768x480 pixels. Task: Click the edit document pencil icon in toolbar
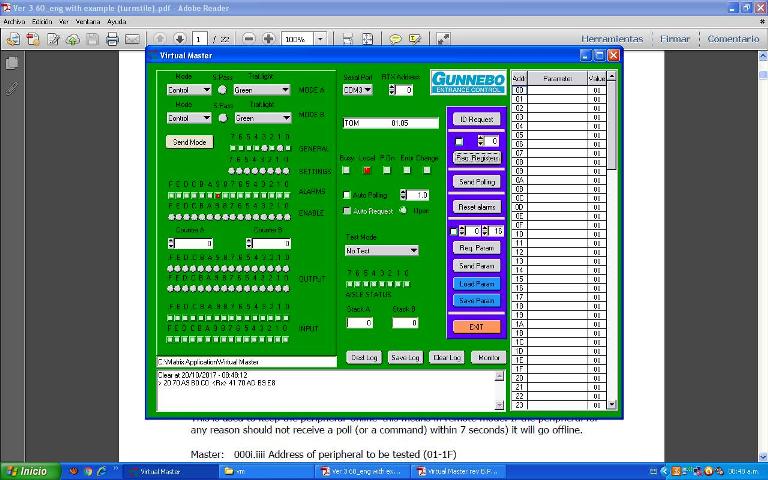pos(53,39)
